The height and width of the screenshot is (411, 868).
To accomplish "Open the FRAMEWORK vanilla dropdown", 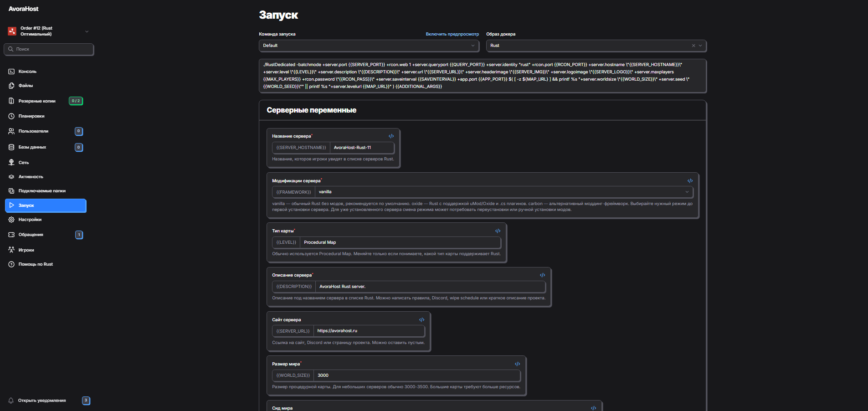I will [504, 192].
